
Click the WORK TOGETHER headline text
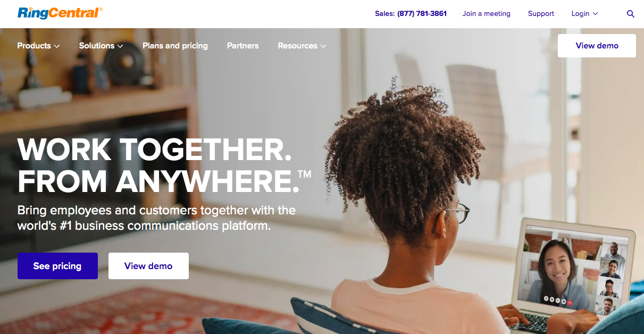[x=155, y=149]
